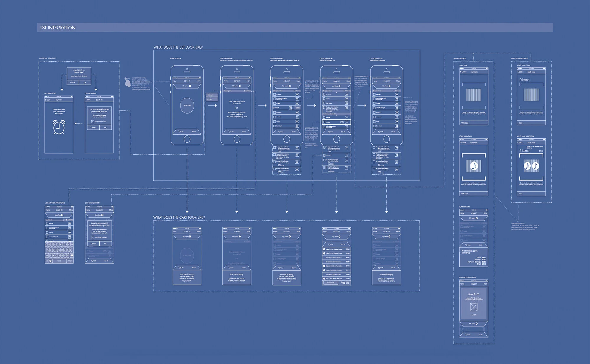Click the music note icon in Scan Validation
590x364 pixels.
click(473, 166)
